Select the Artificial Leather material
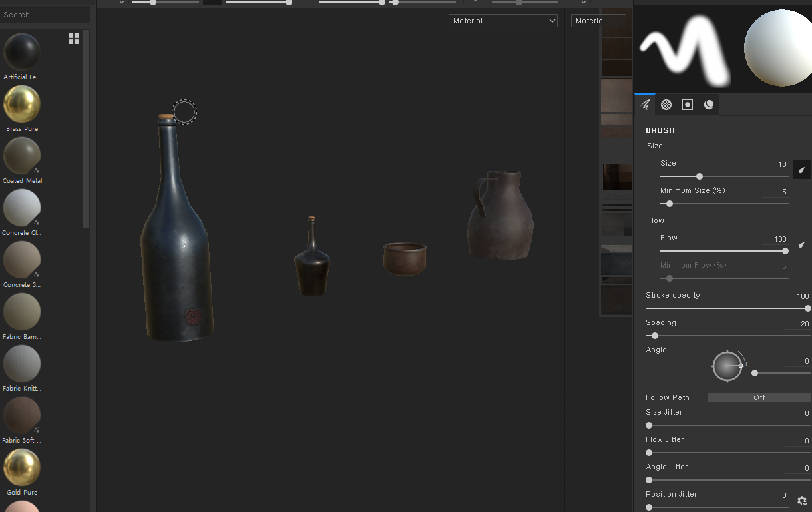Screen dimensions: 812x512 tap(22, 57)
